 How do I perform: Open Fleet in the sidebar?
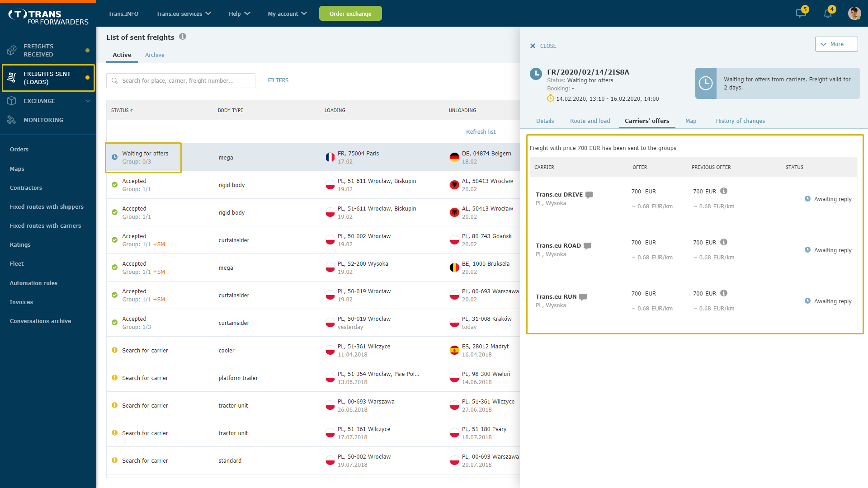17,263
